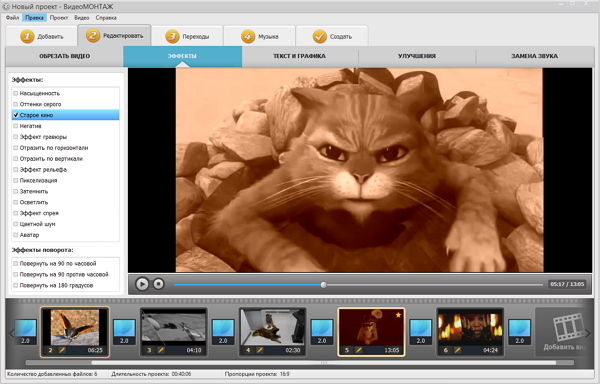Click the play button under the preview
The image size is (600, 384).
142,284
